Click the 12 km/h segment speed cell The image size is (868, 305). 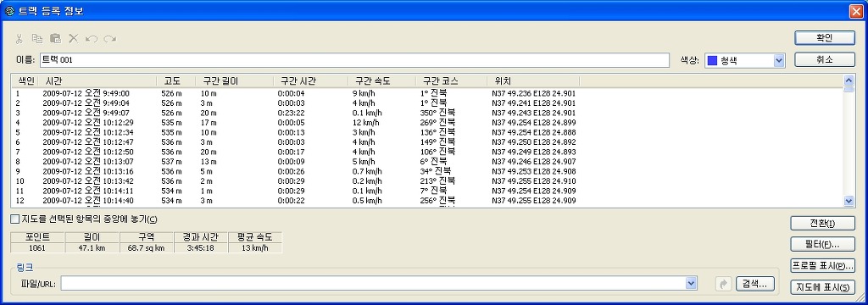366,122
